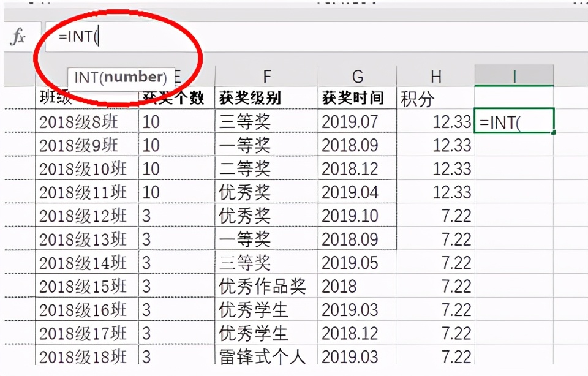Image resolution: width=588 pixels, height=376 pixels.
Task: Select column header H
Action: tap(436, 75)
